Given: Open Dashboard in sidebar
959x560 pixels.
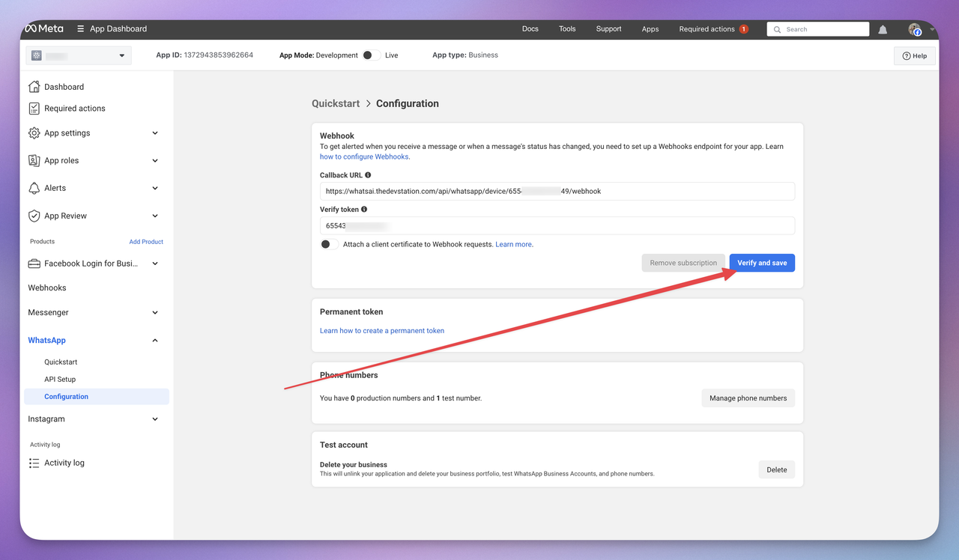Looking at the screenshot, I should tap(64, 87).
